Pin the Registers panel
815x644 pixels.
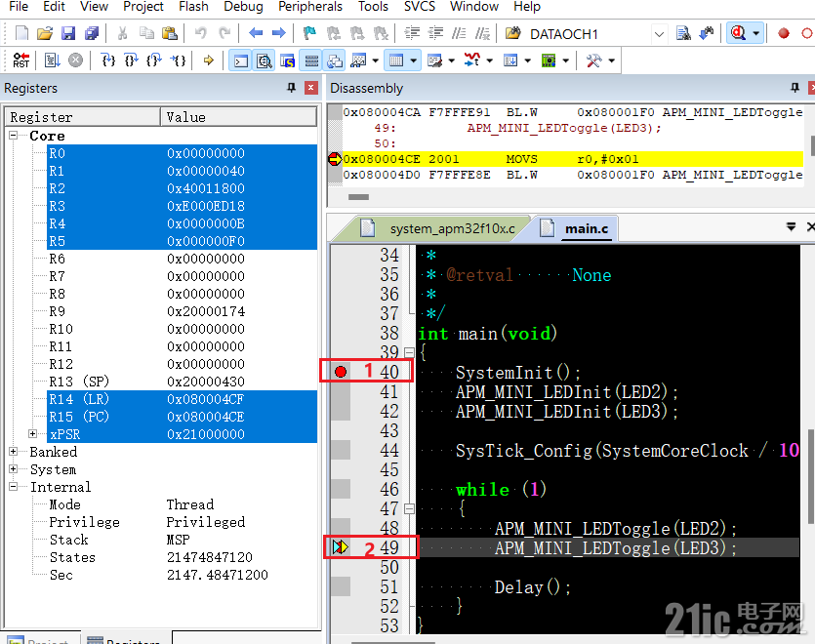click(x=292, y=88)
